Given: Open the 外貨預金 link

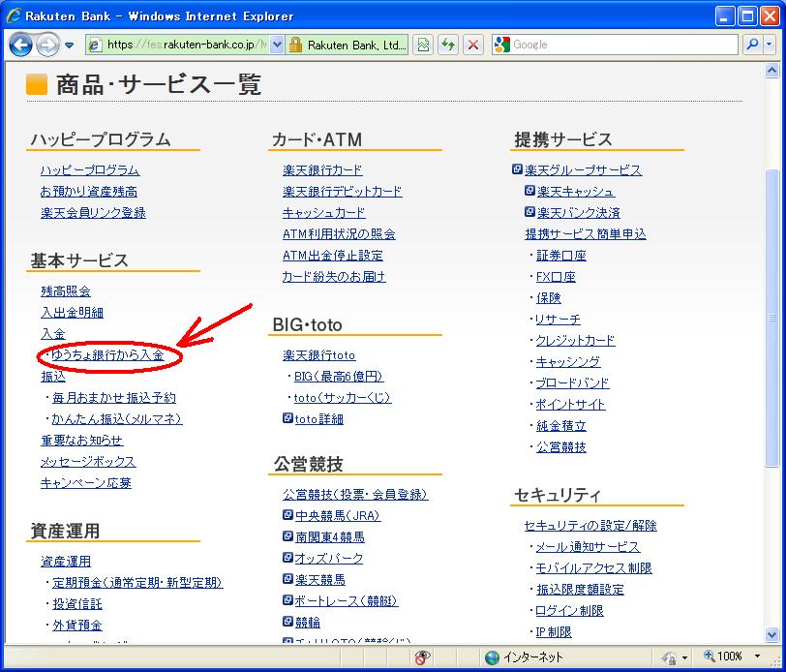Looking at the screenshot, I should [77, 626].
